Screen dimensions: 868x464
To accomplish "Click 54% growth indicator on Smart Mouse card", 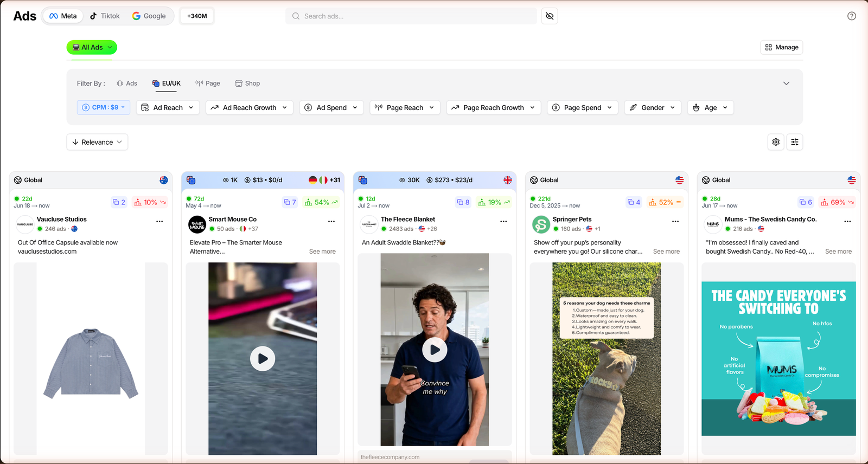I will [322, 202].
